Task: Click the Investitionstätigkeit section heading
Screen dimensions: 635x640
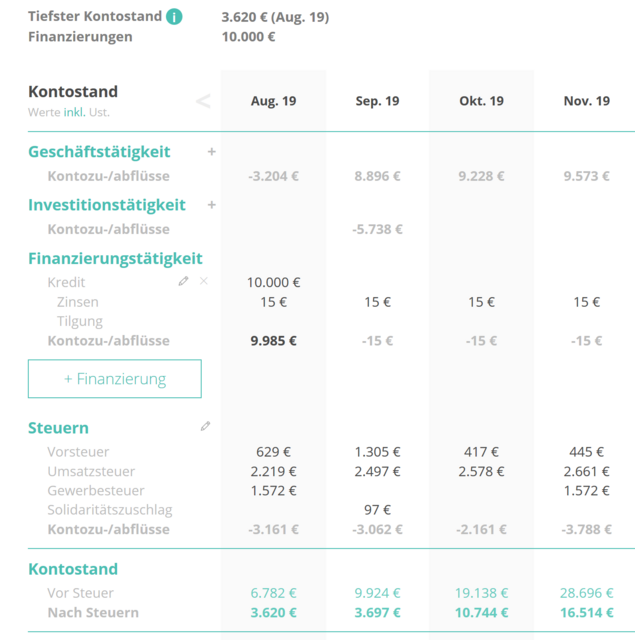Action: pos(107,205)
